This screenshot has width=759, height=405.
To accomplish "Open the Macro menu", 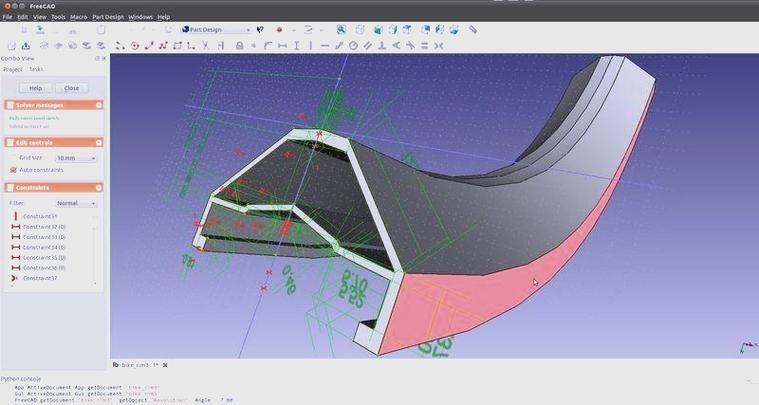I will [x=78, y=17].
